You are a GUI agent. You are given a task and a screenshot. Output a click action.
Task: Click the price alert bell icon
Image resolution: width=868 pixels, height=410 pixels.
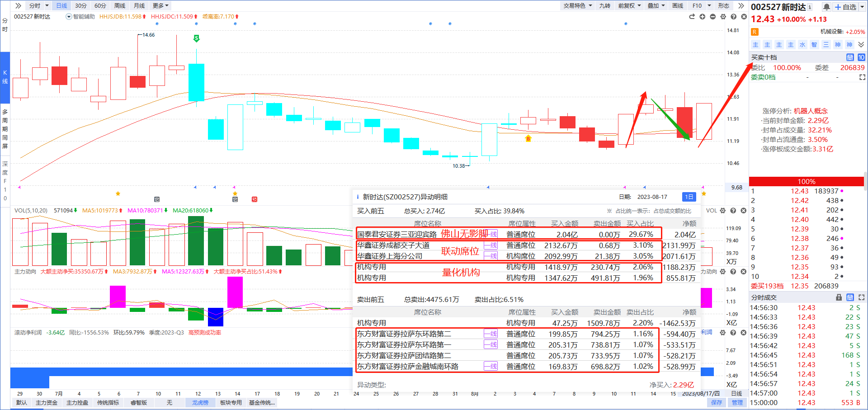click(826, 7)
